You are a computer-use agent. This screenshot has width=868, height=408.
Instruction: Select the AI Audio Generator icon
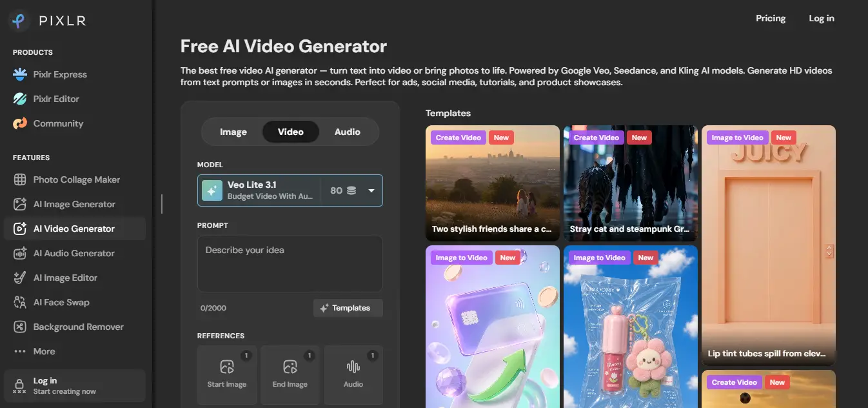(x=20, y=253)
